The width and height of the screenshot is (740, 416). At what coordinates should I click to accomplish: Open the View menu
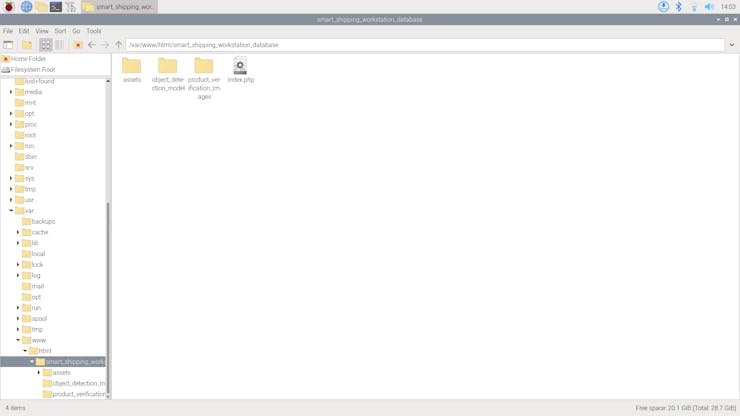point(42,31)
